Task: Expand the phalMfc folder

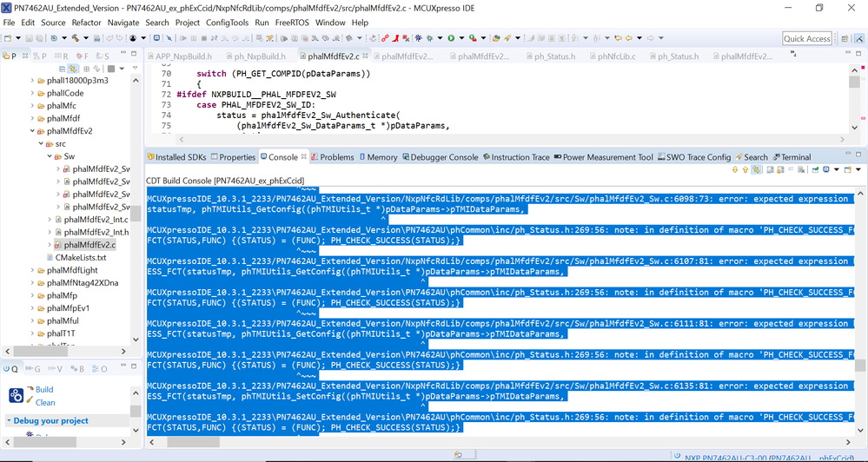Action: pos(32,106)
